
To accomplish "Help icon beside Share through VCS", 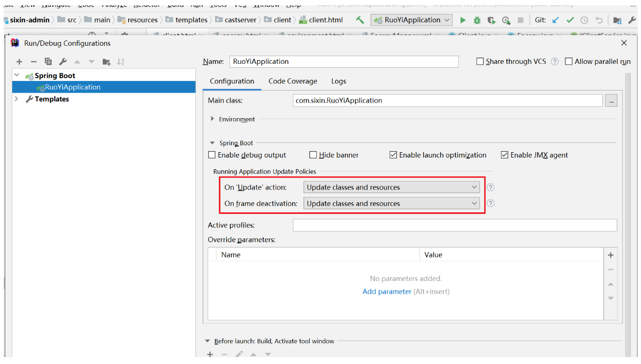I will [555, 61].
